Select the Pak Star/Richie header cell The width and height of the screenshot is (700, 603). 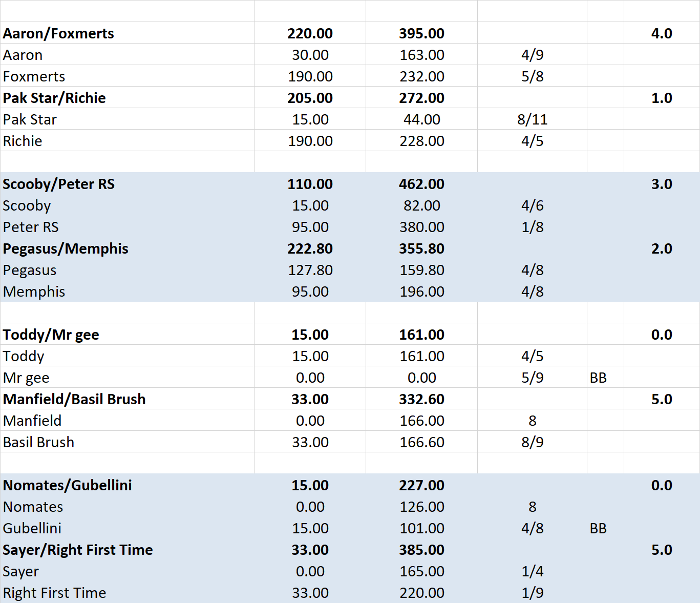point(54,98)
